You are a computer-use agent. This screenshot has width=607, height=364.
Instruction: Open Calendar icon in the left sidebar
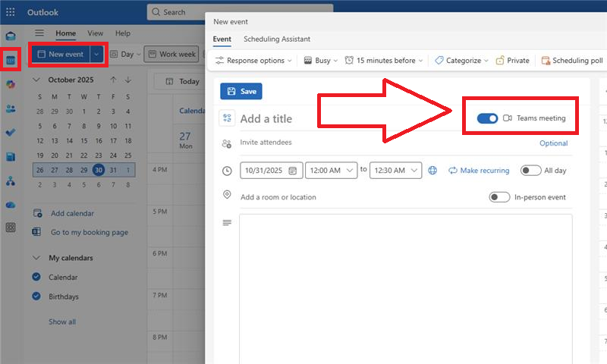click(x=11, y=60)
